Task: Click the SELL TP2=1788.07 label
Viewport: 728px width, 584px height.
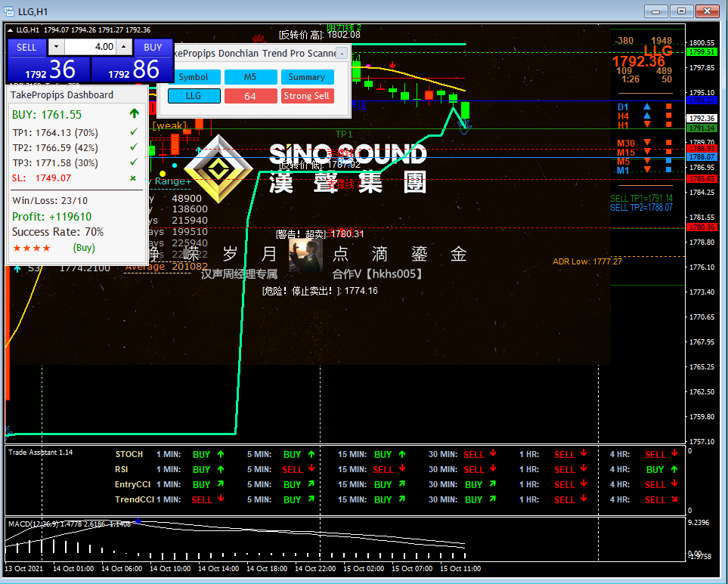Action: (x=641, y=207)
